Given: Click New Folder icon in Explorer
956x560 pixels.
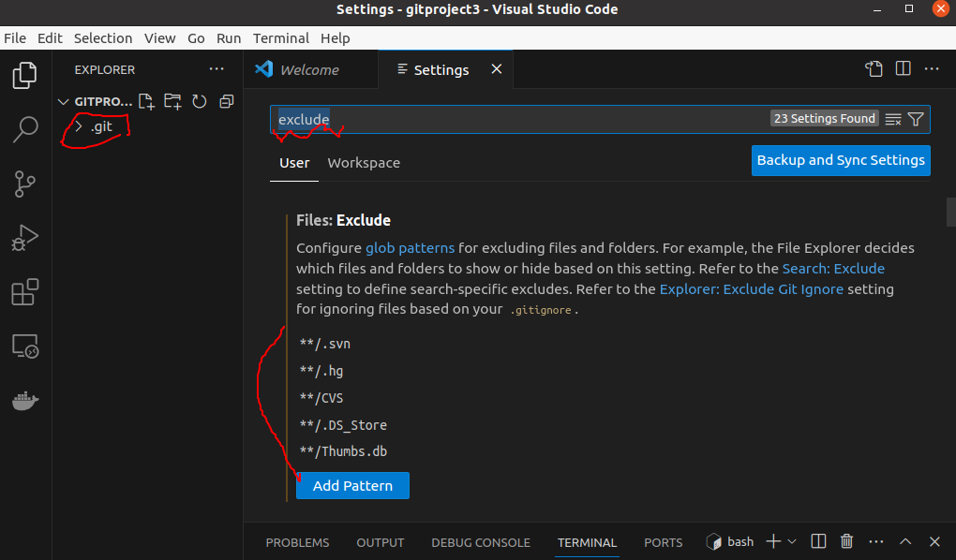Looking at the screenshot, I should click(x=172, y=101).
